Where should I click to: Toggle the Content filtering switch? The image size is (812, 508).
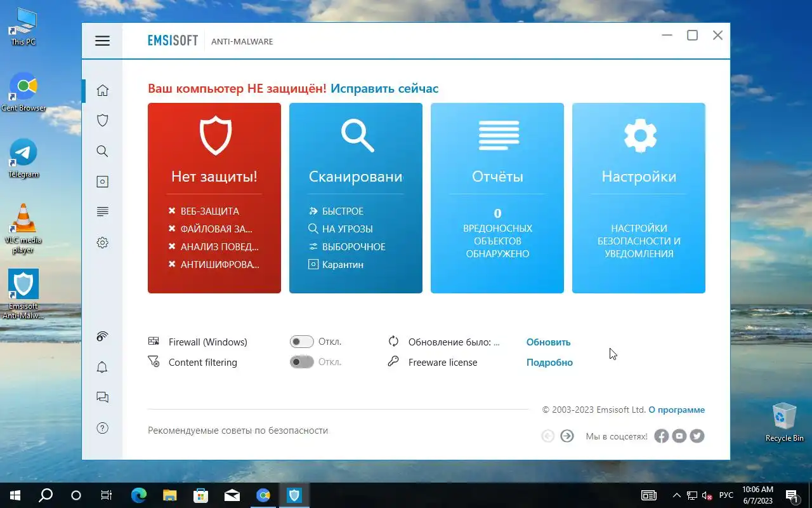(x=302, y=362)
